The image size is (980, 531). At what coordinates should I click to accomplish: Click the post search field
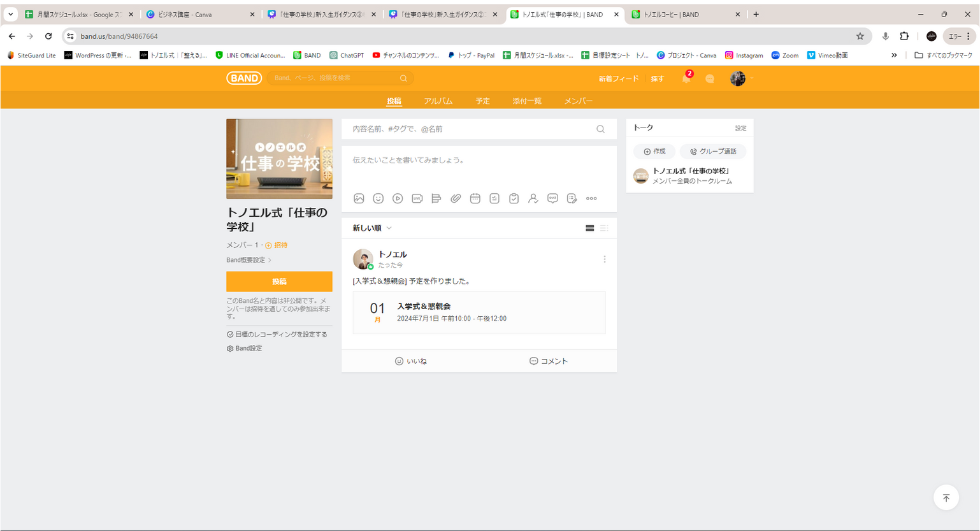(472, 129)
